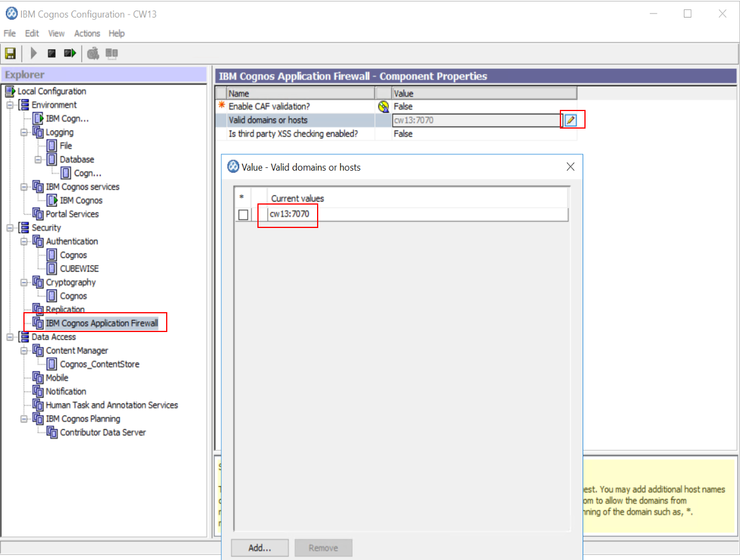
Task: Collapse the Authentication tree node
Action: click(x=24, y=241)
